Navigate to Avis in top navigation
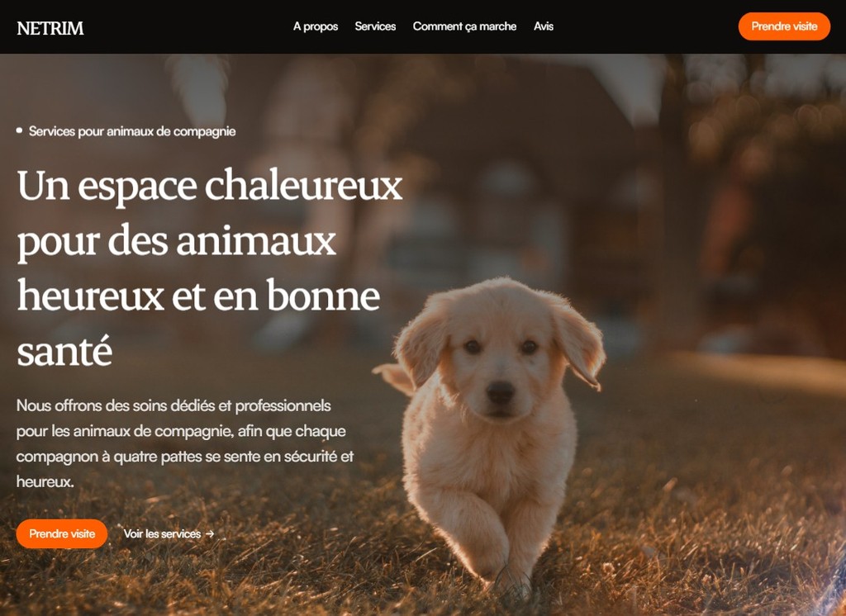This screenshot has height=616, width=846. (544, 26)
